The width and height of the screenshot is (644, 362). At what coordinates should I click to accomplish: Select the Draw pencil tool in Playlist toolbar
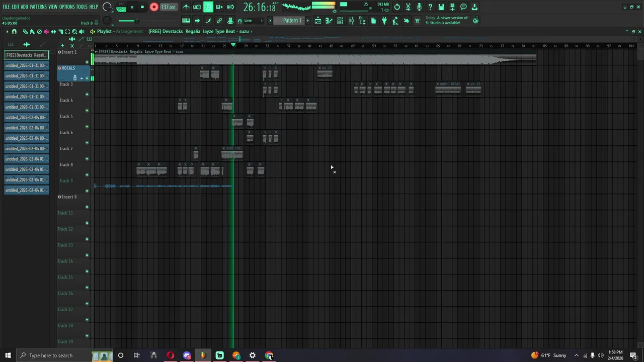25,31
